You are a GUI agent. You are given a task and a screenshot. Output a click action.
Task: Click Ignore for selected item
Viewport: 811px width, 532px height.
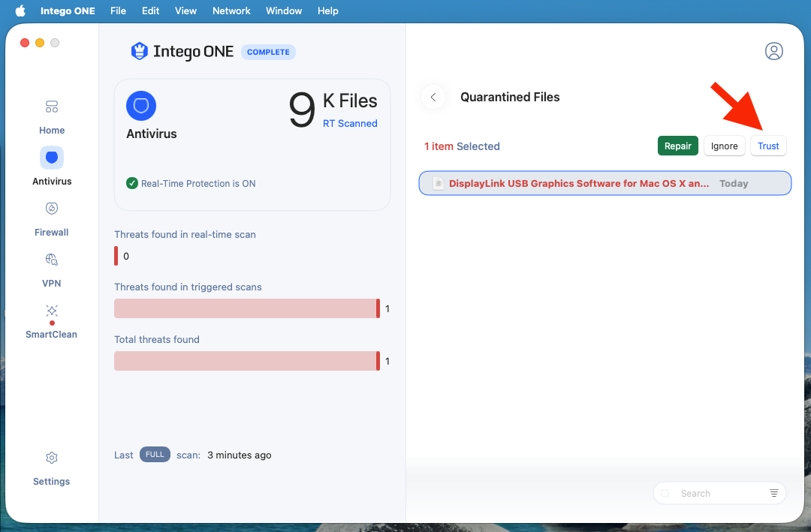coord(724,146)
